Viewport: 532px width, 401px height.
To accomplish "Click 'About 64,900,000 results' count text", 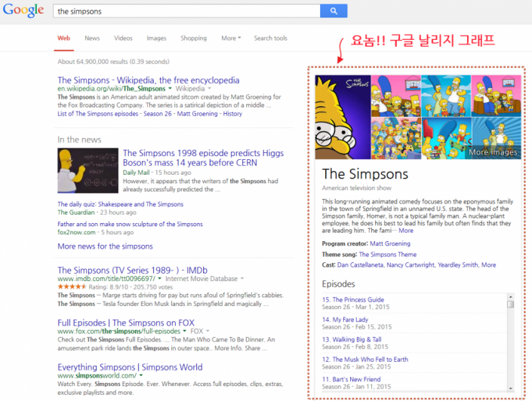I will click(113, 62).
